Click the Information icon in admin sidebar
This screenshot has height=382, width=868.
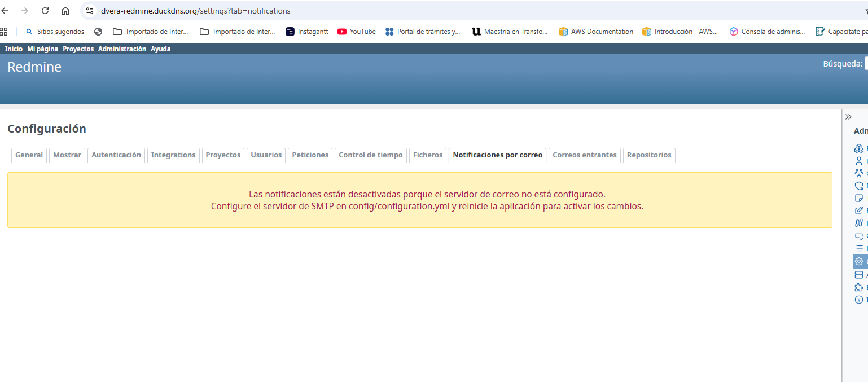click(x=858, y=300)
